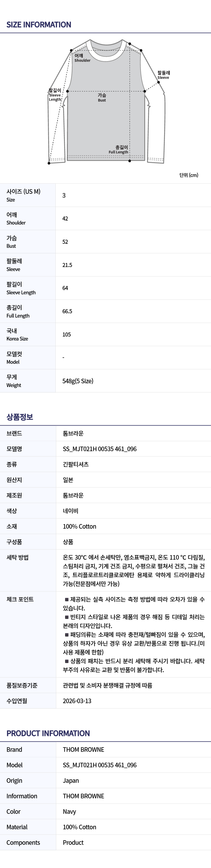Click the weight value 548g

click(78, 381)
